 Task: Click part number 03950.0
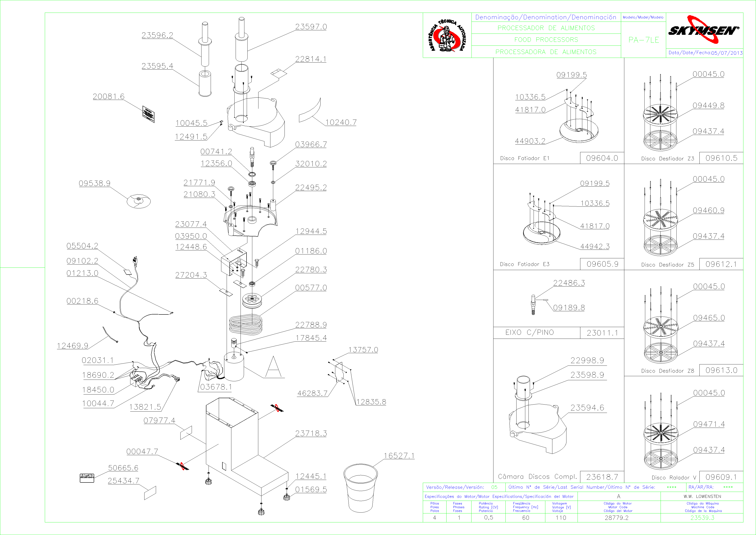[191, 236]
